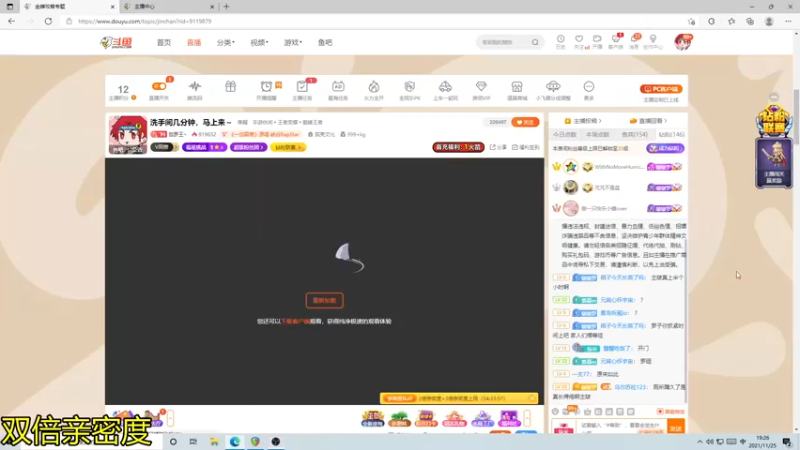
Task: Click the site search input field
Action: [504, 42]
